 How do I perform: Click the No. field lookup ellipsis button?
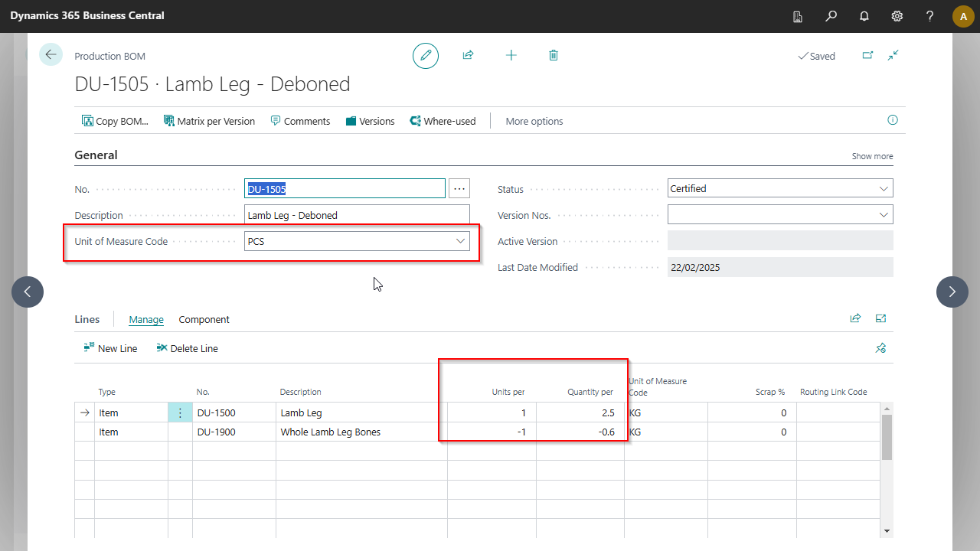click(460, 188)
